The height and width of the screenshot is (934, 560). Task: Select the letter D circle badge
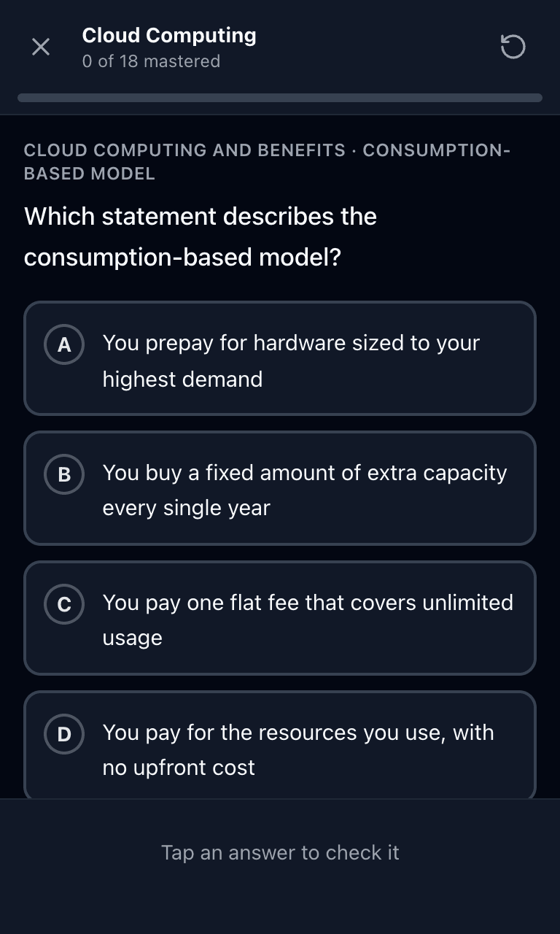(64, 735)
